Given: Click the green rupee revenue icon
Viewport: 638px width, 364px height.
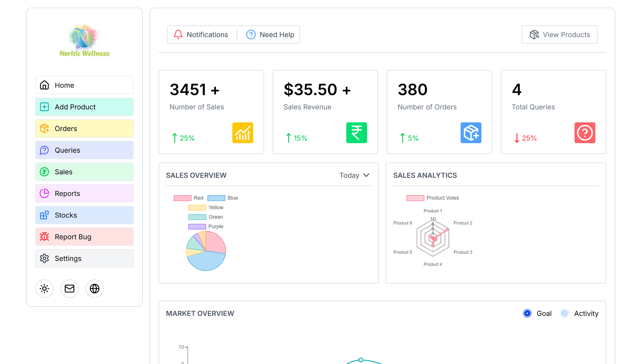Looking at the screenshot, I should click(357, 133).
